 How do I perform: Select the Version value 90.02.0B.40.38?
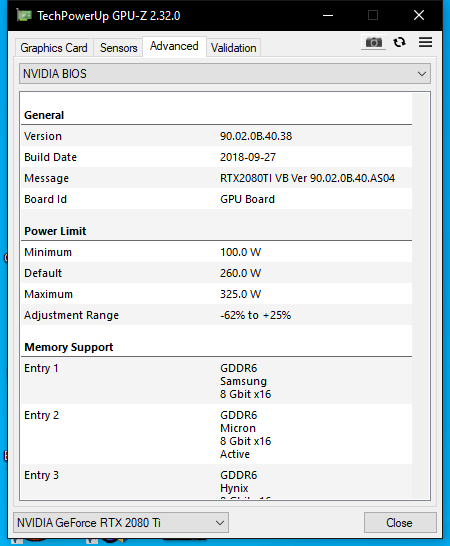256,136
